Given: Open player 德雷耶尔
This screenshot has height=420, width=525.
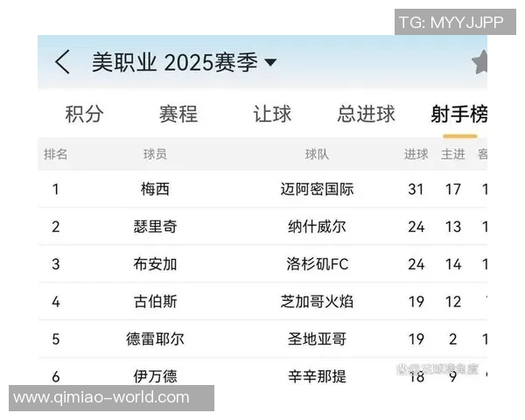Looking at the screenshot, I should click(155, 339).
